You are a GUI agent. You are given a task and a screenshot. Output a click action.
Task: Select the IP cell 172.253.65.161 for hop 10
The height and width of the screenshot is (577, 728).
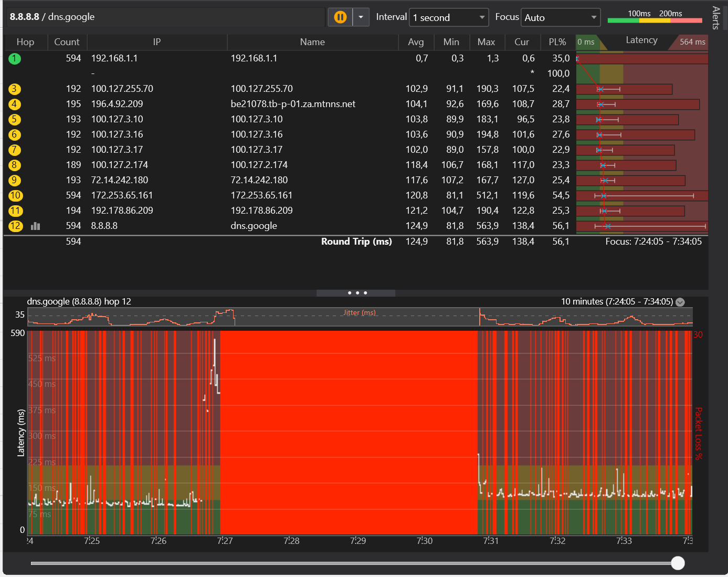[x=122, y=195]
